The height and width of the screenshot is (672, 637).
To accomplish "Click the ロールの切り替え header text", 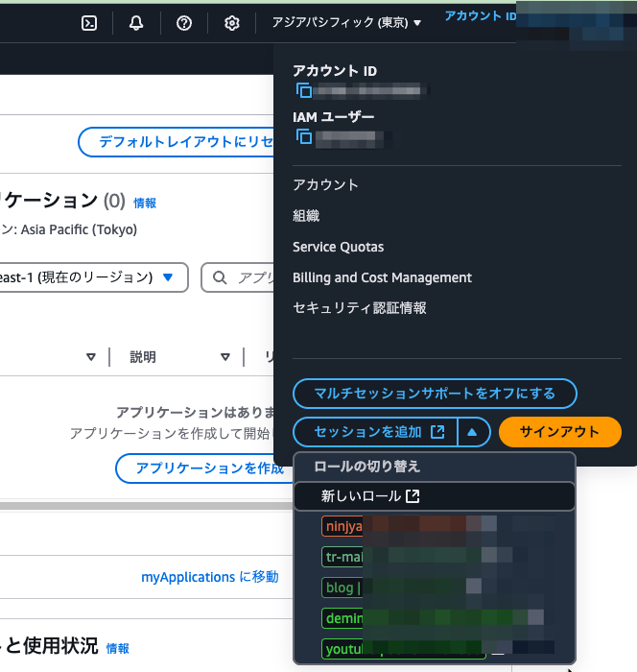I will 366,467.
